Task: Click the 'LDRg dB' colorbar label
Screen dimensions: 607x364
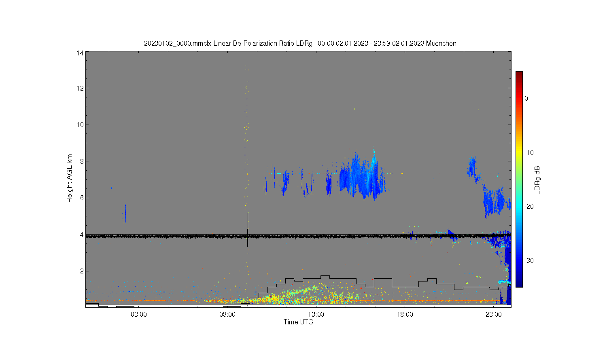Action: [x=537, y=180]
